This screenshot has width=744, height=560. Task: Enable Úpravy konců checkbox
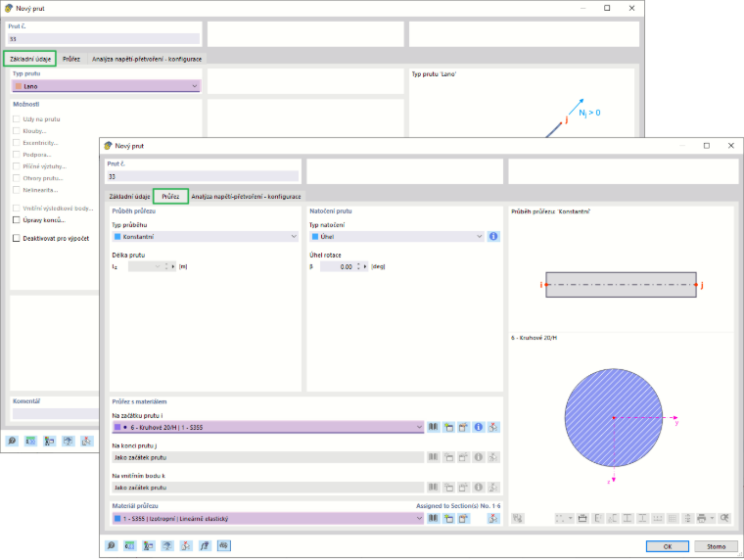16,220
